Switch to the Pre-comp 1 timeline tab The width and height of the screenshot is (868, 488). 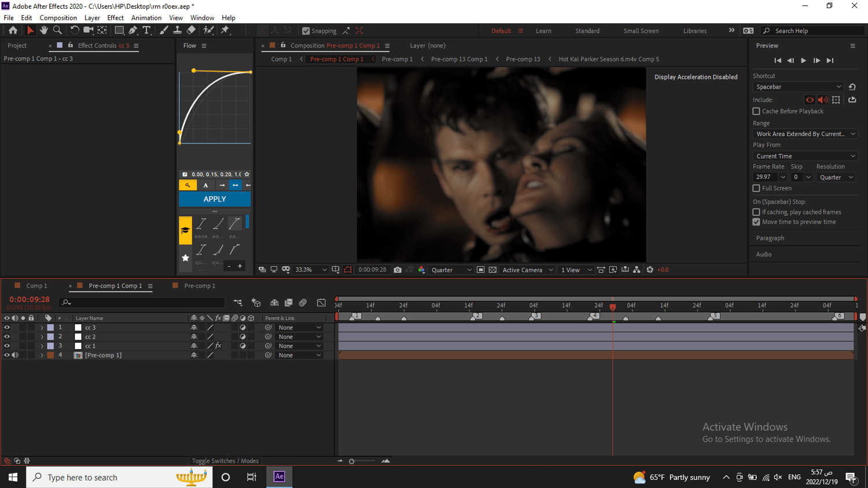[x=200, y=286]
